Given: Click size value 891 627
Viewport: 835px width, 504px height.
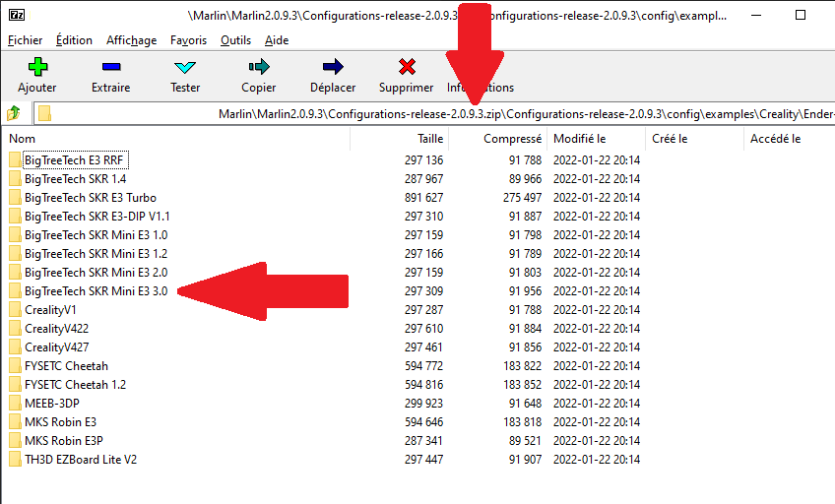Looking at the screenshot, I should tap(423, 198).
